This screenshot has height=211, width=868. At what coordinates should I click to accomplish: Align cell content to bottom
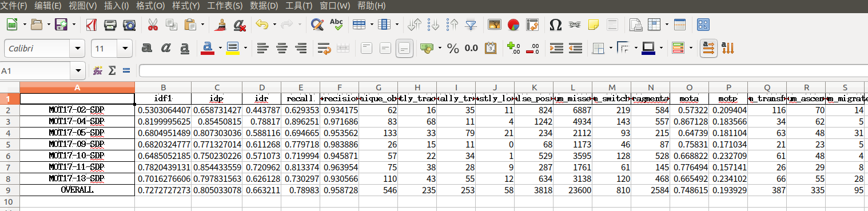point(405,49)
